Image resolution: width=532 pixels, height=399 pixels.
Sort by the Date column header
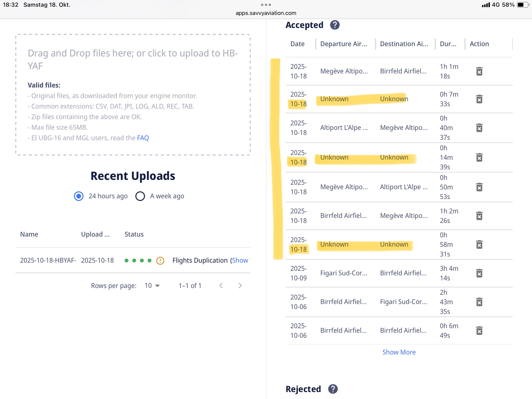[297, 44]
